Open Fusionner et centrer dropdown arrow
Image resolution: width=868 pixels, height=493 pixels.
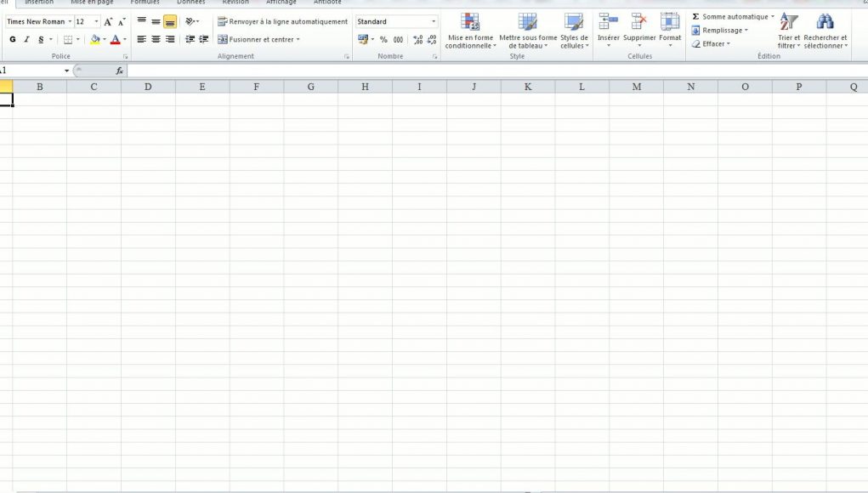pos(298,39)
